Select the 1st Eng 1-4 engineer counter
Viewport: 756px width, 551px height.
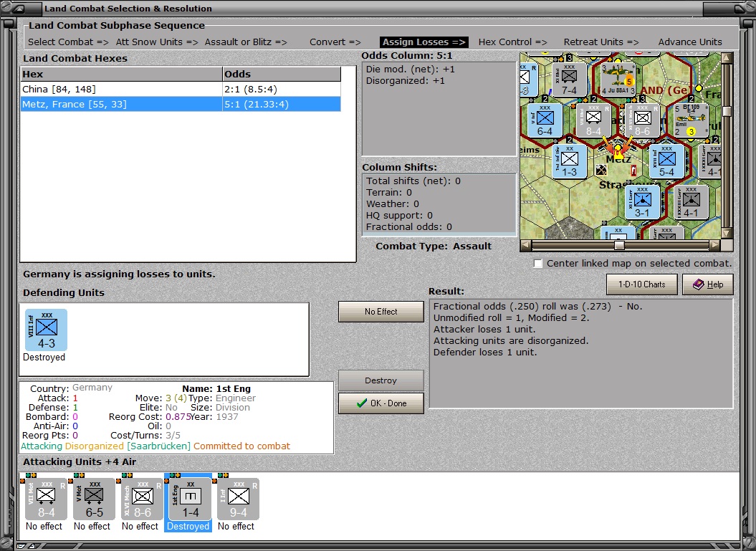190,499
